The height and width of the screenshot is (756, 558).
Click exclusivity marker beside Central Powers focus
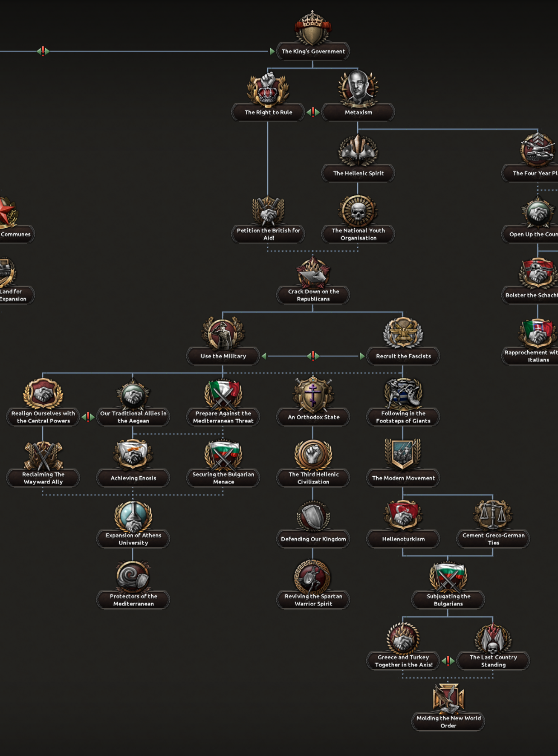[88, 417]
